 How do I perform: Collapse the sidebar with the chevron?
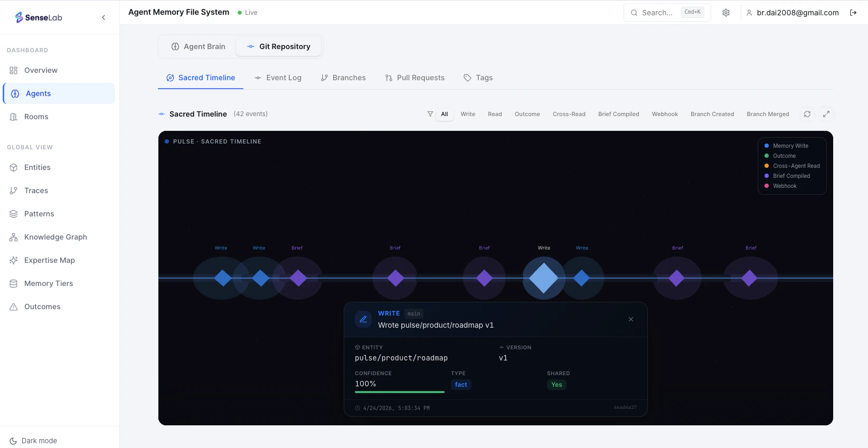pos(103,17)
